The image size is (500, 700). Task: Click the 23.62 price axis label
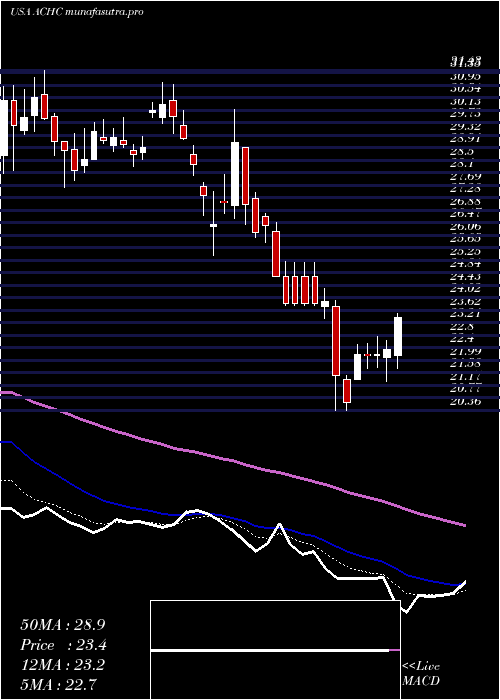click(x=465, y=302)
